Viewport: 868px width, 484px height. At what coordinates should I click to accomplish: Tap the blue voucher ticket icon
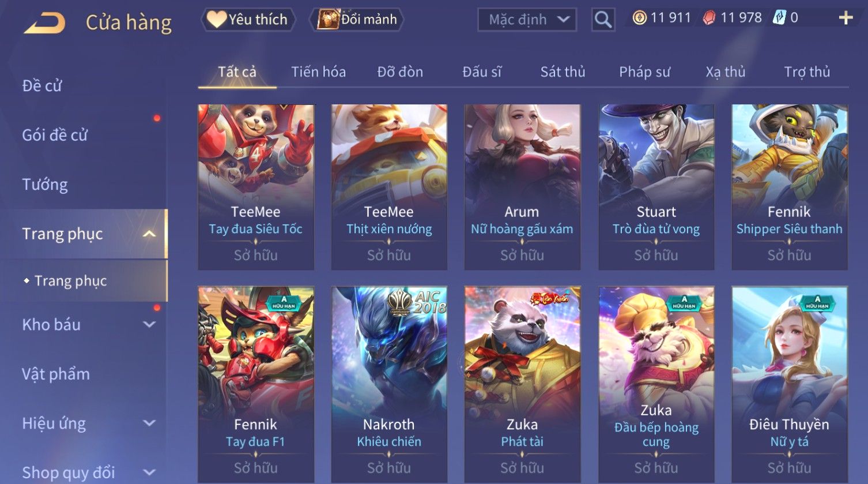click(x=779, y=18)
